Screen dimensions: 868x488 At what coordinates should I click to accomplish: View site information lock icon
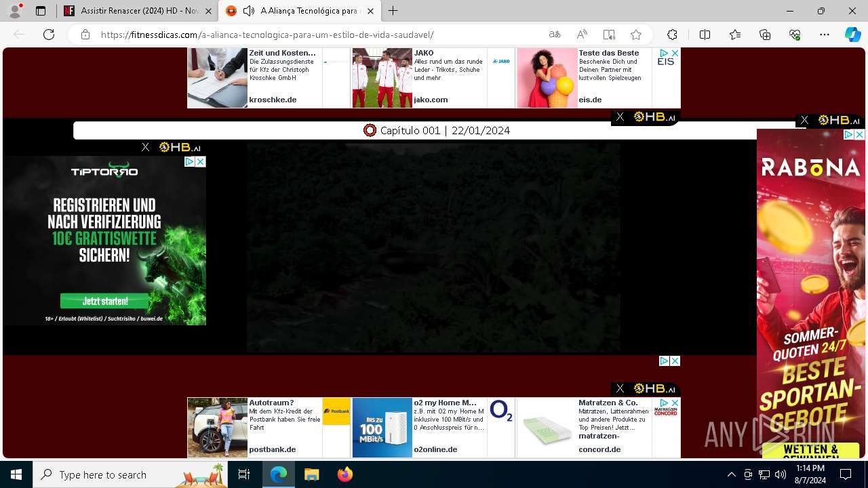(85, 35)
